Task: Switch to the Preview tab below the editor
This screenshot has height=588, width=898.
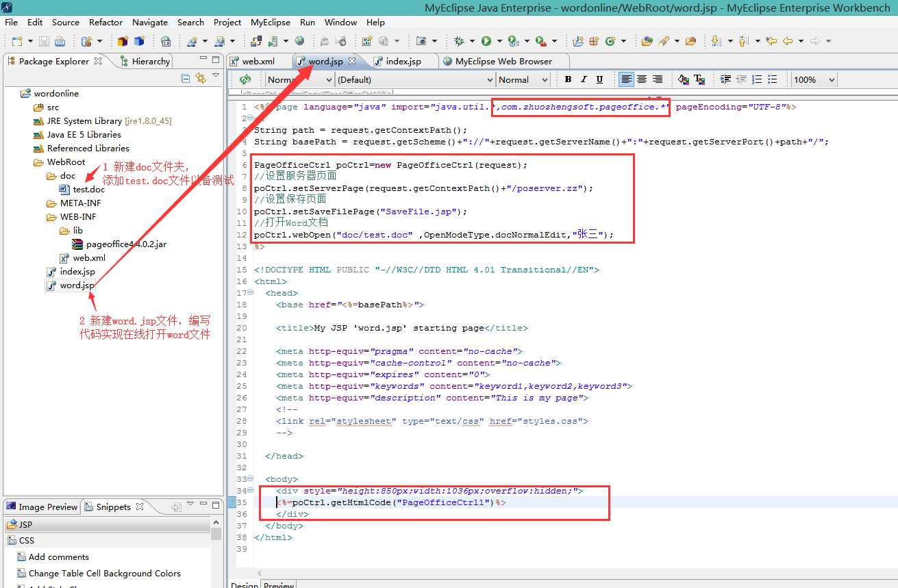Action: point(279,585)
